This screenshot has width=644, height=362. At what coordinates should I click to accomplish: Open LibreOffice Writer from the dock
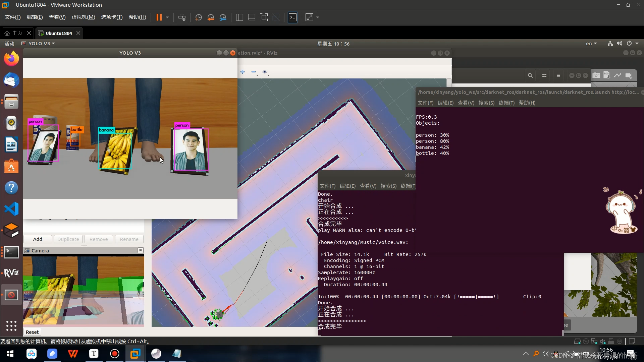(11, 145)
